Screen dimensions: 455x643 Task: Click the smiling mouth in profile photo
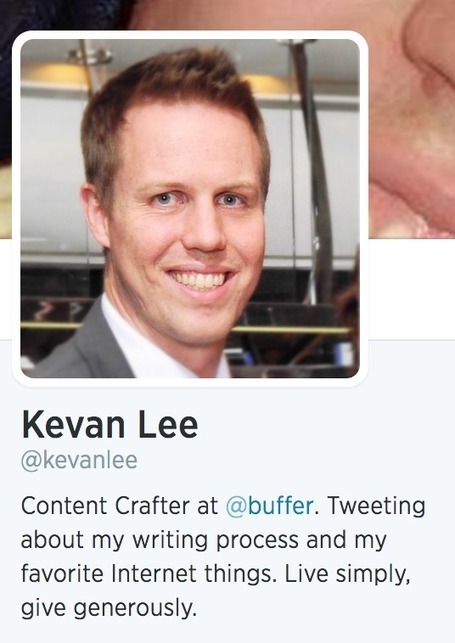click(200, 280)
